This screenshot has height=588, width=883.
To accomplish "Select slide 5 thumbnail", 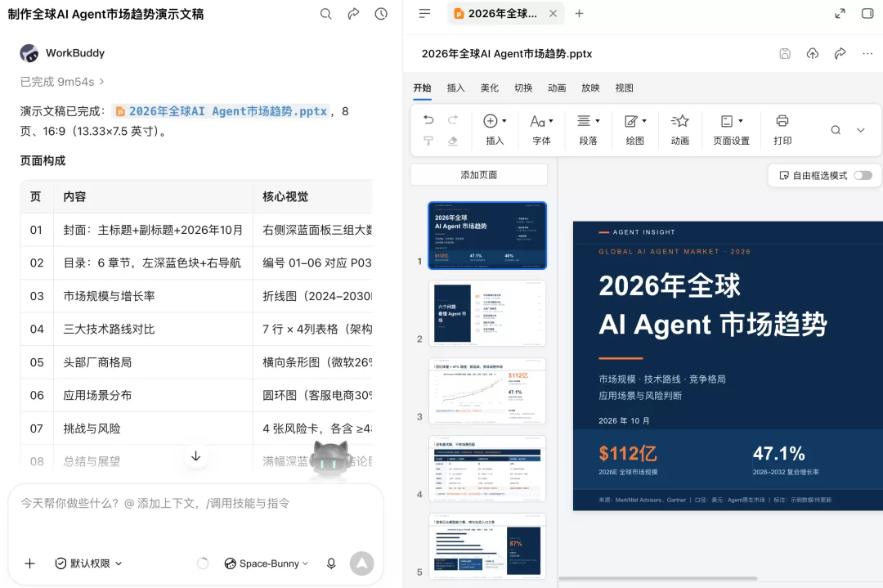I will [487, 546].
